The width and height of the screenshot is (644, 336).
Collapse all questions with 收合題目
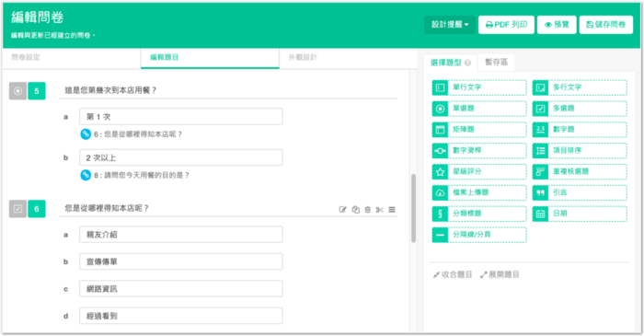pyautogui.click(x=453, y=274)
